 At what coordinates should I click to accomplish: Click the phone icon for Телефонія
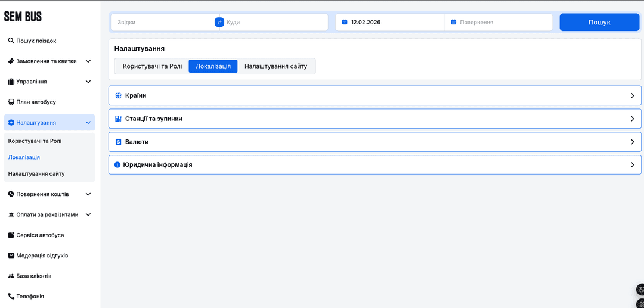coord(11,296)
